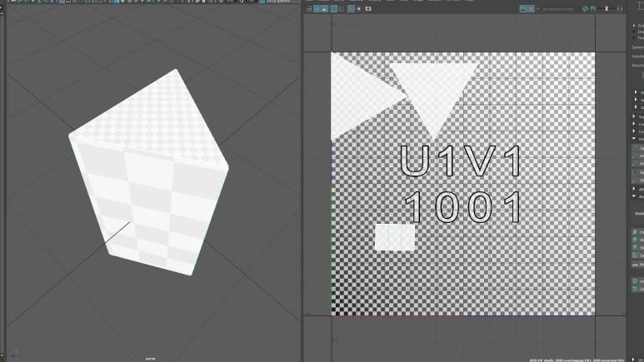Expand the Select By Type section
644x362 pixels.
pyautogui.click(x=636, y=100)
